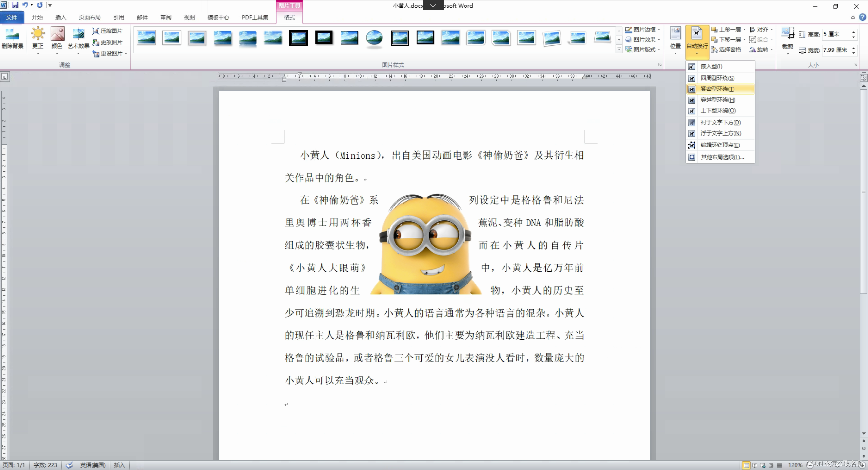The image size is (868, 470).
Task: Select In Line with Text (嵌入型) option
Action: pyautogui.click(x=711, y=66)
